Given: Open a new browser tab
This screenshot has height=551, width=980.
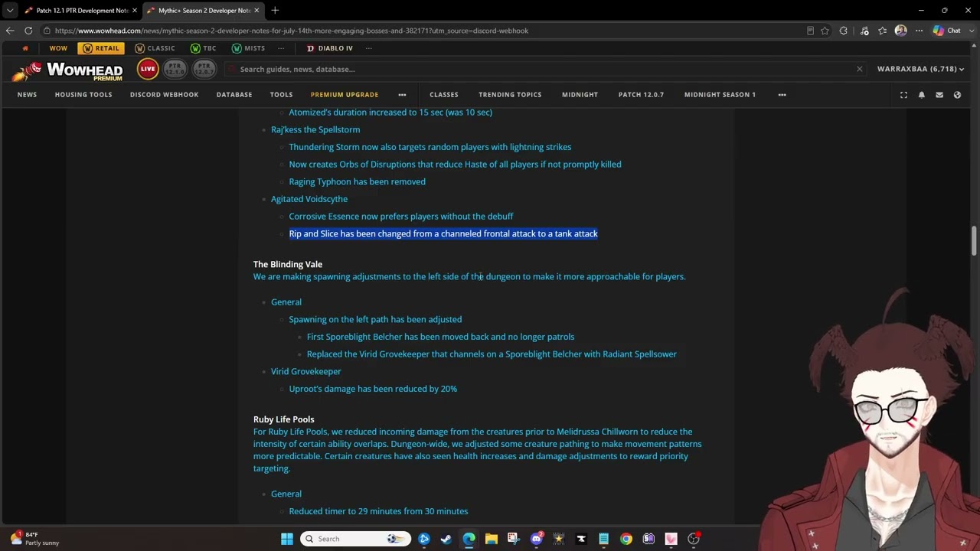Looking at the screenshot, I should click(275, 11).
